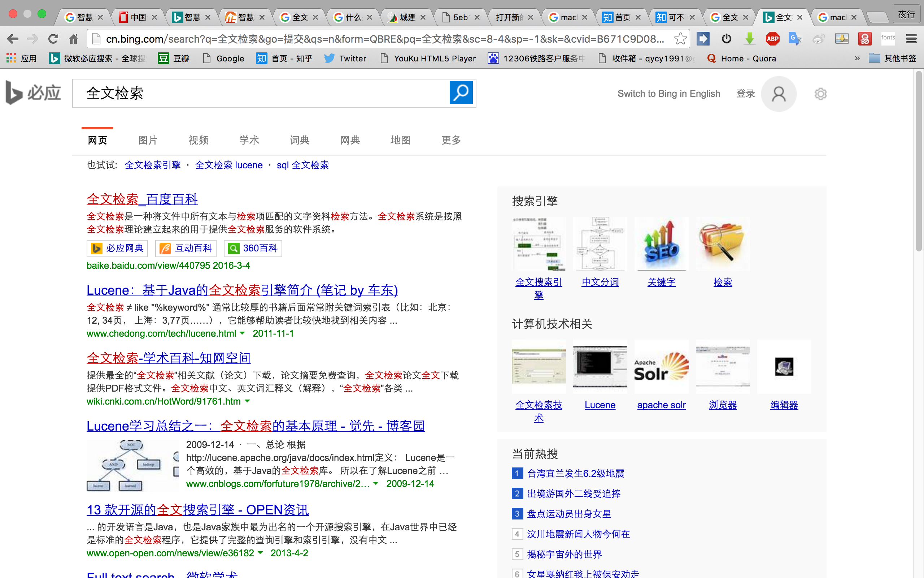Image resolution: width=924 pixels, height=578 pixels.
Task: Expand dropdown arrow next to www.cnblogs.com URL
Action: click(376, 484)
